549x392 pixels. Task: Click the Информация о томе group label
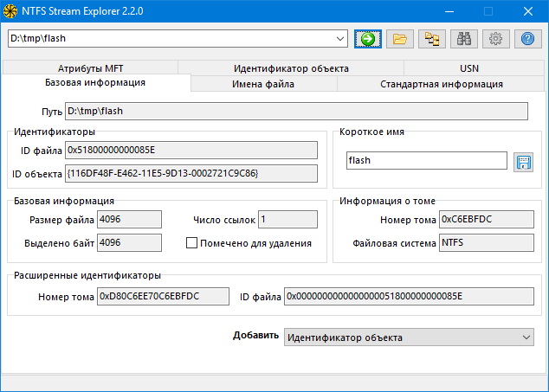tap(387, 201)
